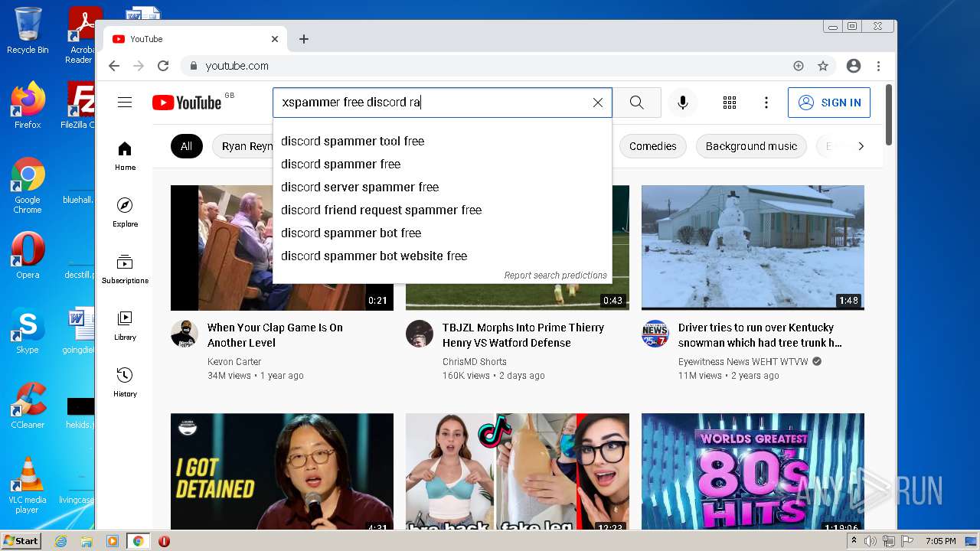Open 'TBJZL Morphs Into Prime Thierry Henry' video title
The width and height of the screenshot is (980, 551).
(523, 335)
